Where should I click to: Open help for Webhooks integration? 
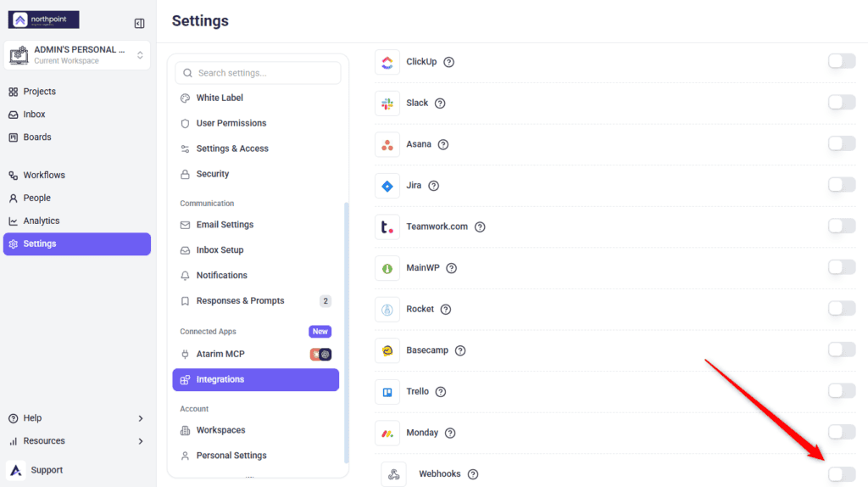[x=473, y=474]
